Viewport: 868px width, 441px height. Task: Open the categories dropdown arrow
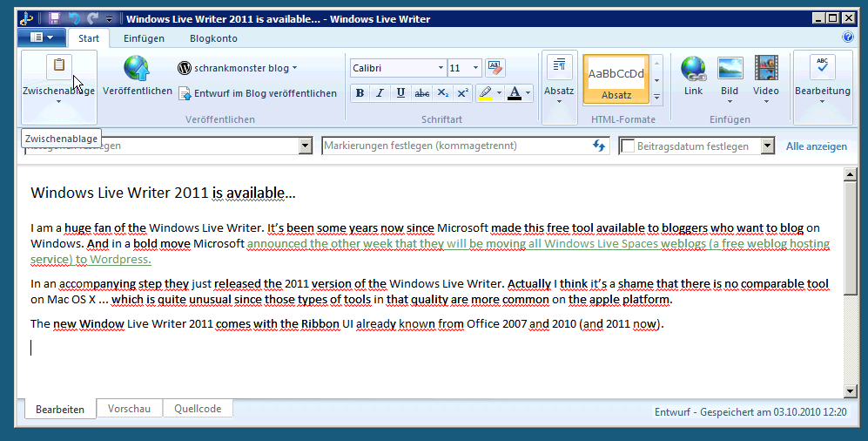click(x=306, y=146)
